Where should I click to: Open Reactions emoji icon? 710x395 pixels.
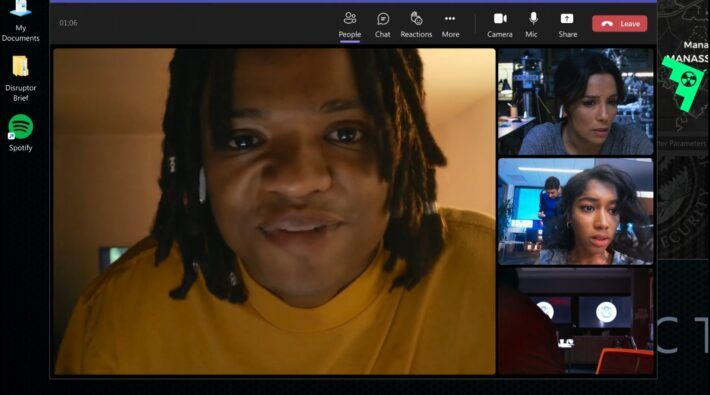click(x=416, y=19)
